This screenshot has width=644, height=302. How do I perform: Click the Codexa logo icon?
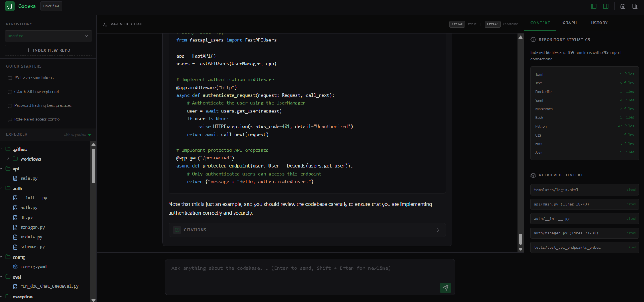(10, 6)
